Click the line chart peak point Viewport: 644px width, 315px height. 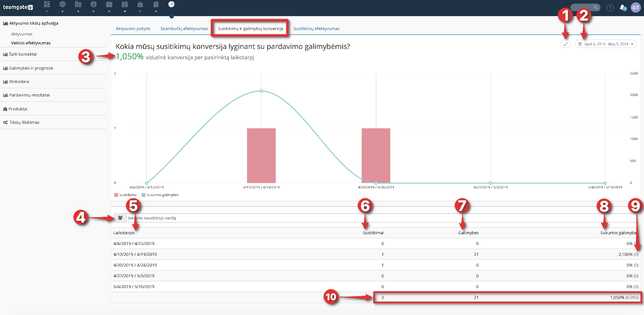[261, 91]
